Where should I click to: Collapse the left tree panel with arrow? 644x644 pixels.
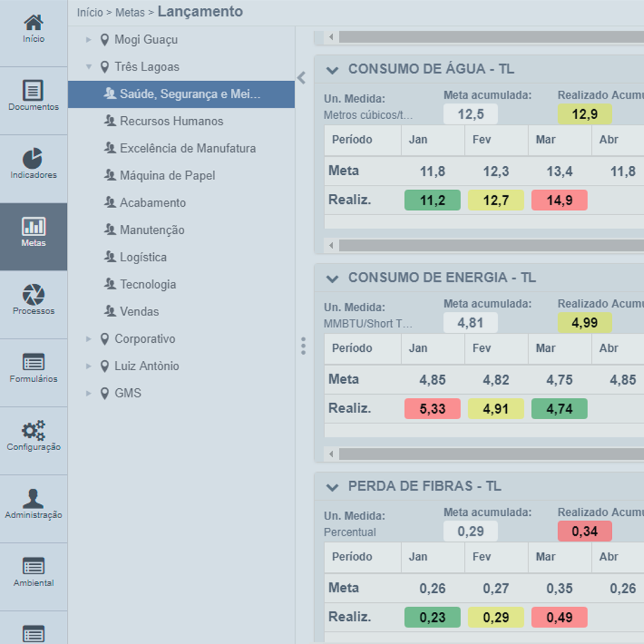[x=302, y=78]
